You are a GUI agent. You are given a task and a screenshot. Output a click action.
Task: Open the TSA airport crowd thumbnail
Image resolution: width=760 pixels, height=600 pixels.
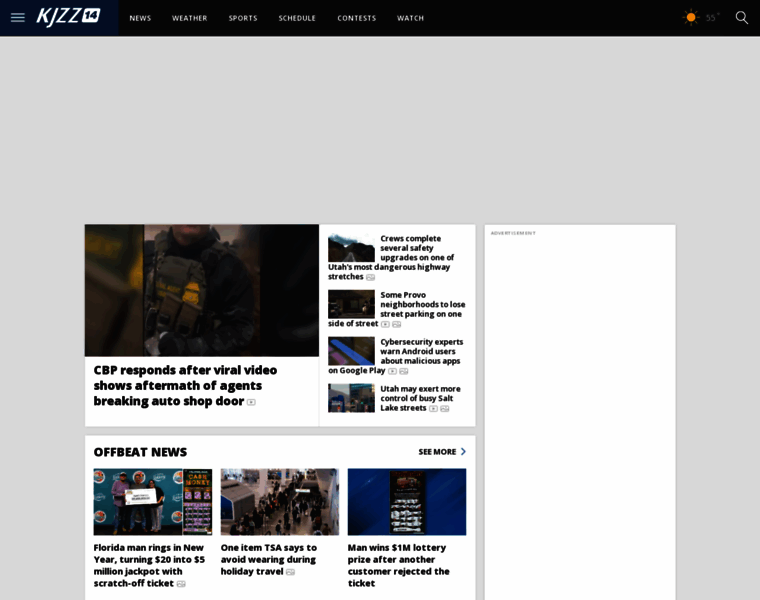[x=280, y=502]
